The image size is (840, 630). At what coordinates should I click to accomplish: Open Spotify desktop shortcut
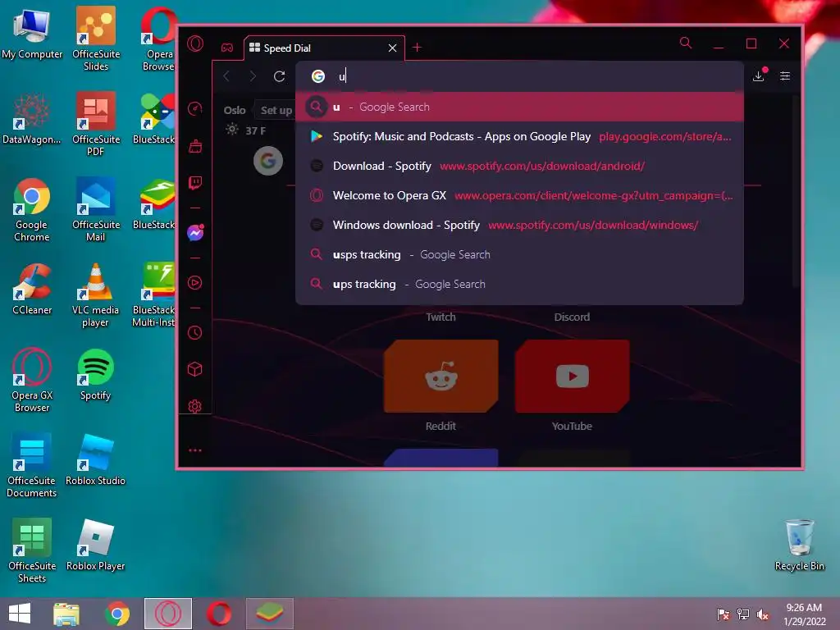click(96, 374)
